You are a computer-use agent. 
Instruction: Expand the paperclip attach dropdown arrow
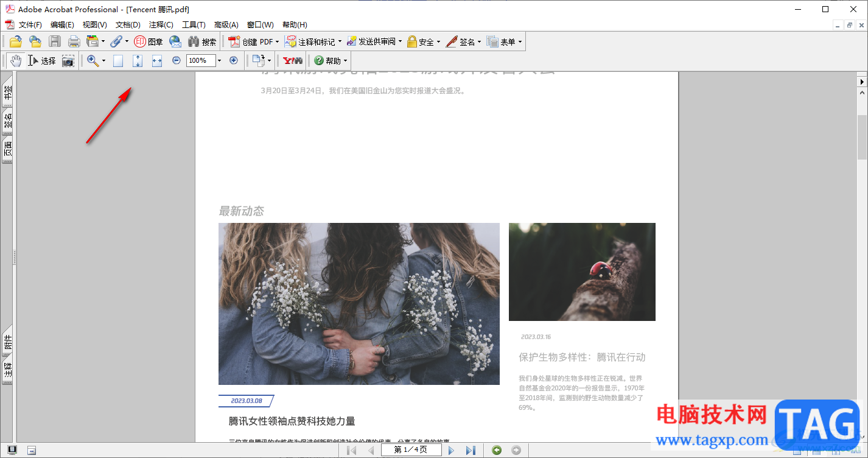coord(127,41)
